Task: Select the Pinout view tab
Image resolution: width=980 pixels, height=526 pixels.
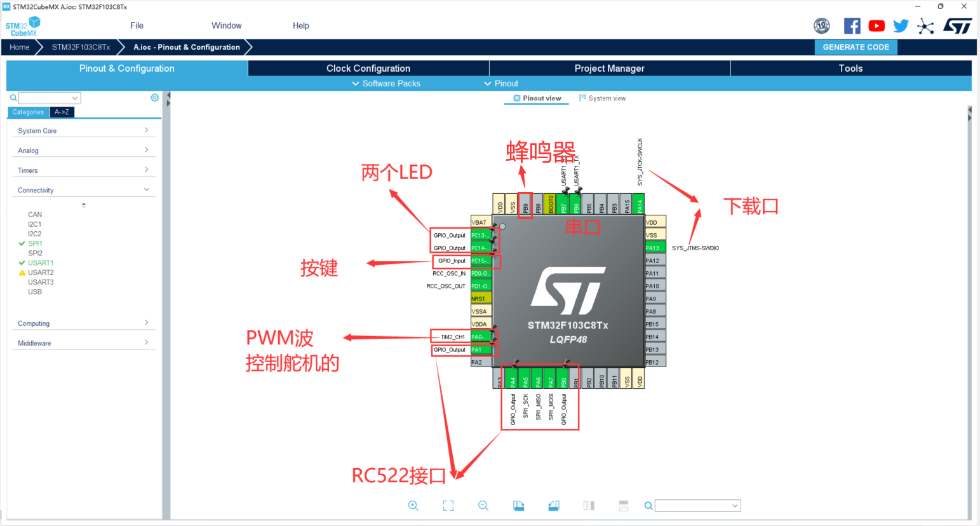Action: pos(537,98)
